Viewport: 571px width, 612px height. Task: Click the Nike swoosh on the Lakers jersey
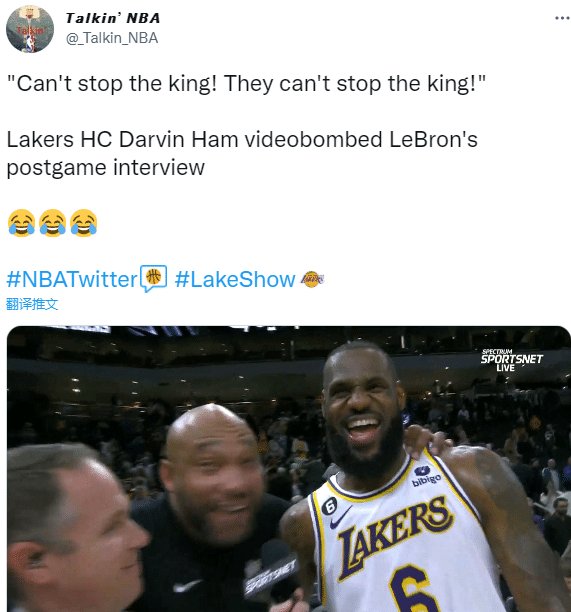(341, 517)
